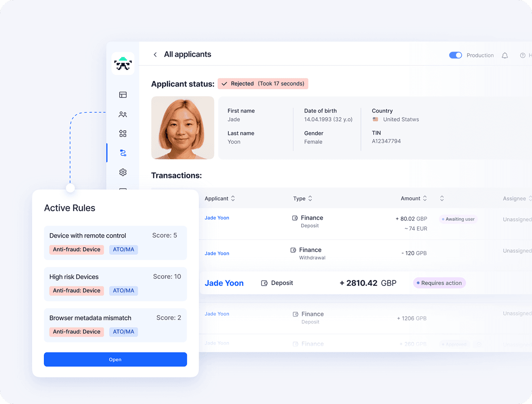Click the Active Rules panel title

pyautogui.click(x=70, y=208)
